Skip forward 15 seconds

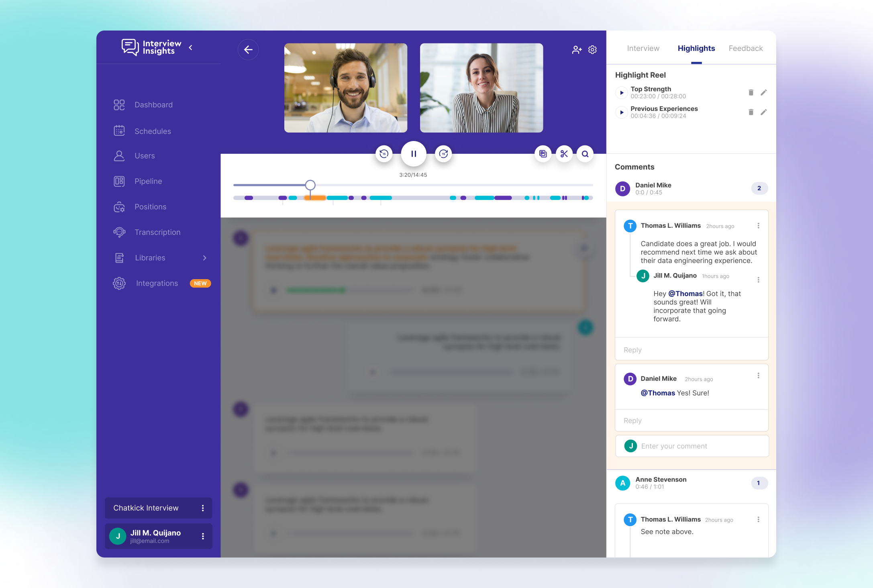[443, 153]
